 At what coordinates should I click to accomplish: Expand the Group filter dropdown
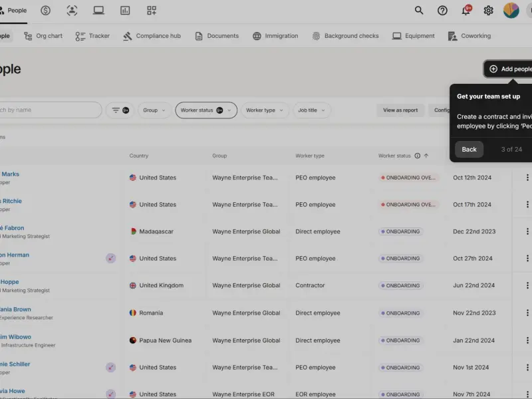(154, 110)
